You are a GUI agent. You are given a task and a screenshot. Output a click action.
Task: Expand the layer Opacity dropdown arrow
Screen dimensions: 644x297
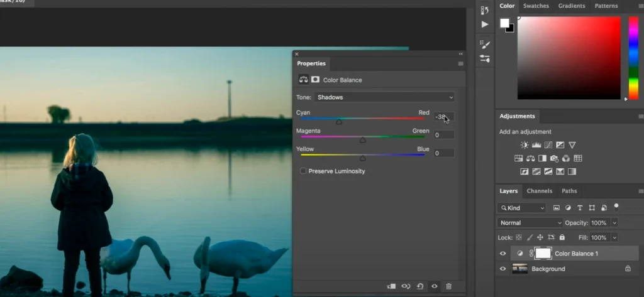click(x=614, y=223)
